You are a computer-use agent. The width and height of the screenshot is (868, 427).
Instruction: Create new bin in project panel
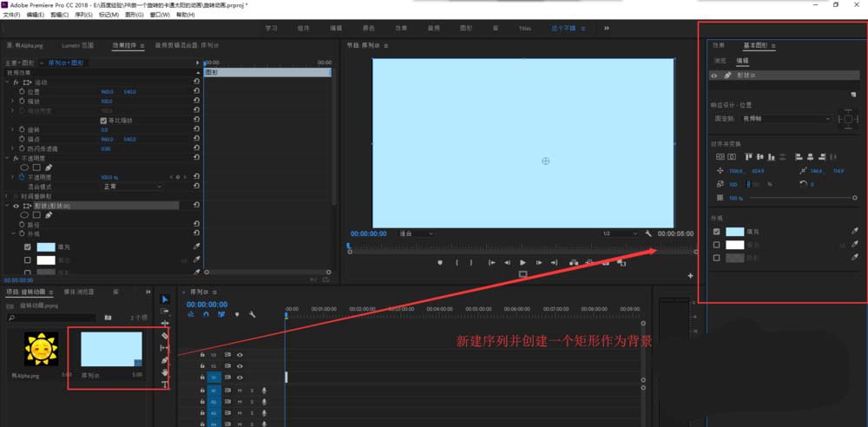pos(108,318)
